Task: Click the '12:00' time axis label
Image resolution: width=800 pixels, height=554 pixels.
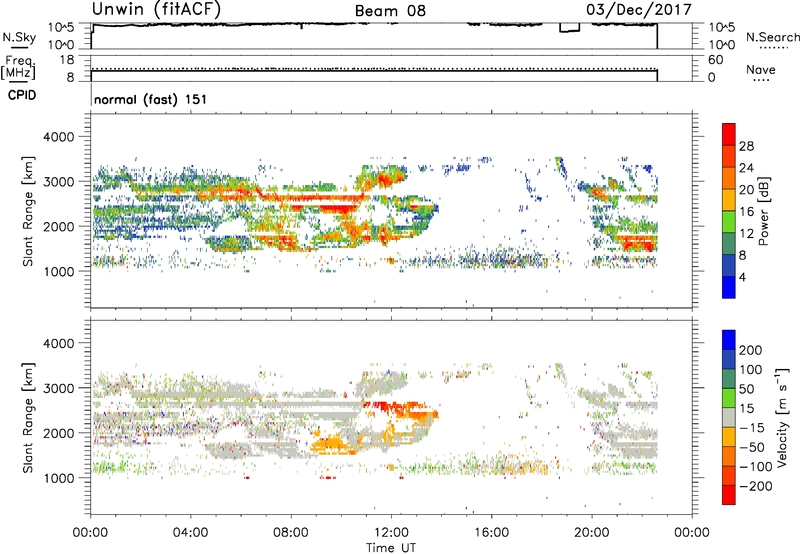Action: coord(391,533)
